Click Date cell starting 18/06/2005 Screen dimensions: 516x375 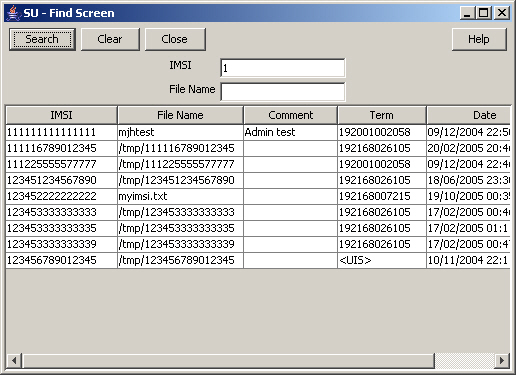point(468,180)
